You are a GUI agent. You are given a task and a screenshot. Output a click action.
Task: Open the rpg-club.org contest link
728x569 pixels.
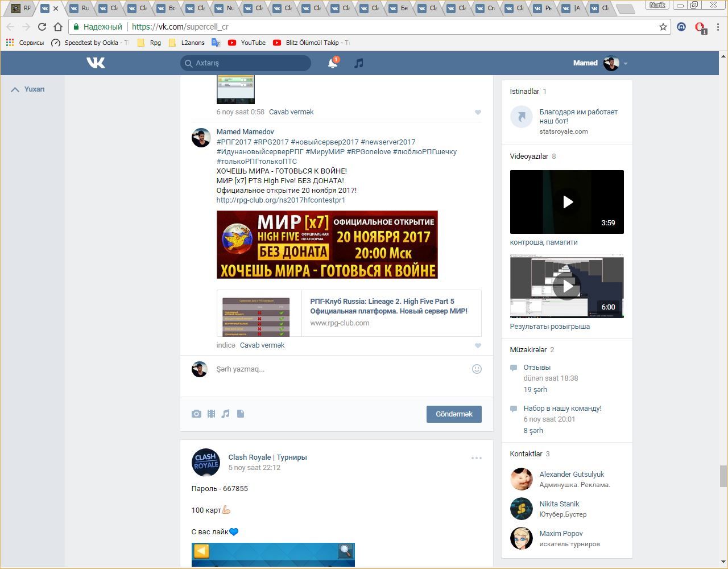(281, 200)
